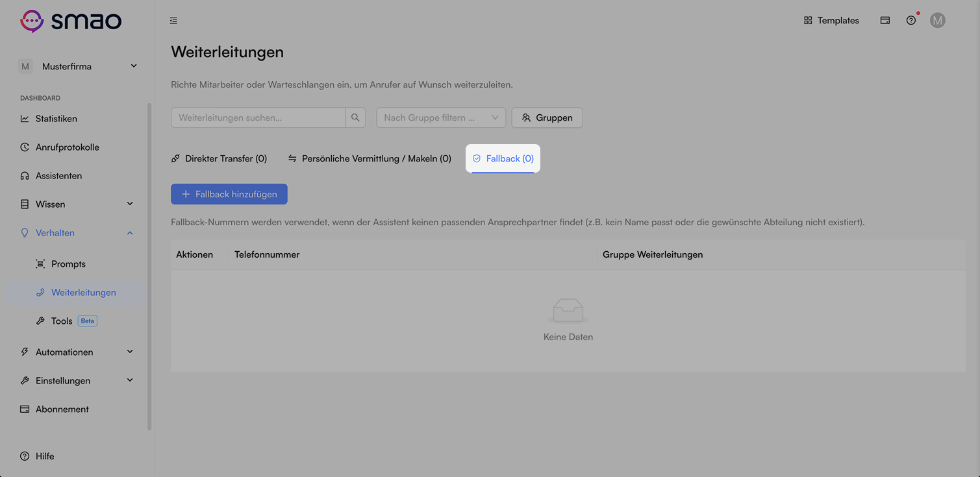Focus the Weiterleitungen suchen search field

point(258,117)
